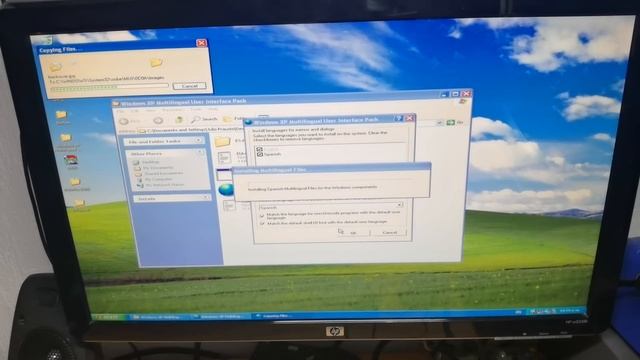Click the Installing Multilingual Files title bar
640x360 pixels.
coord(331,169)
